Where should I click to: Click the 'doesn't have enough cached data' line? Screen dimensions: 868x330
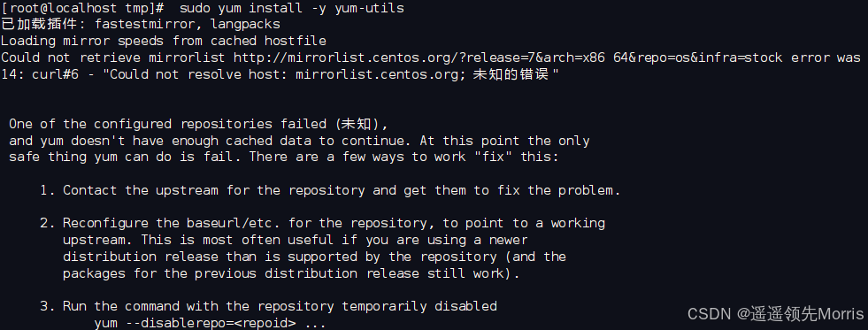click(299, 141)
